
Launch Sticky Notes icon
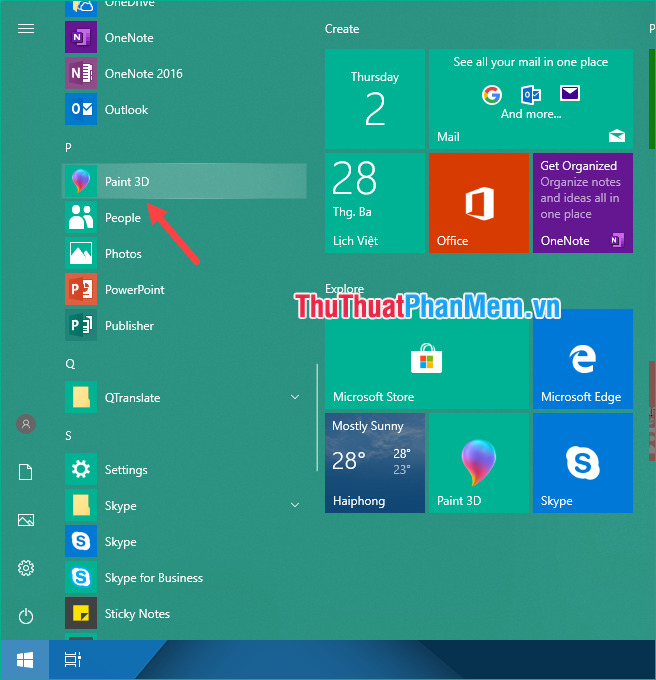pos(81,613)
